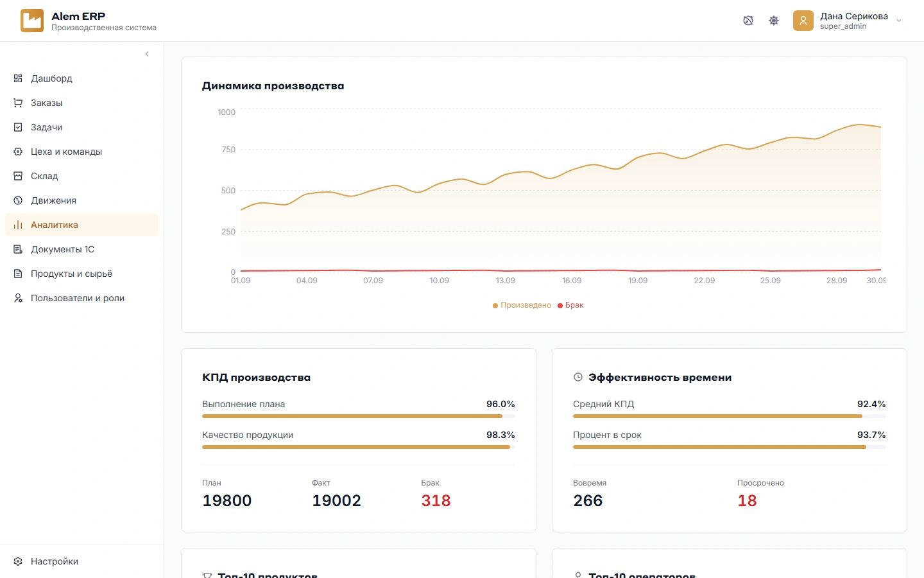Click the 04.09 date on the chart axis

point(307,281)
